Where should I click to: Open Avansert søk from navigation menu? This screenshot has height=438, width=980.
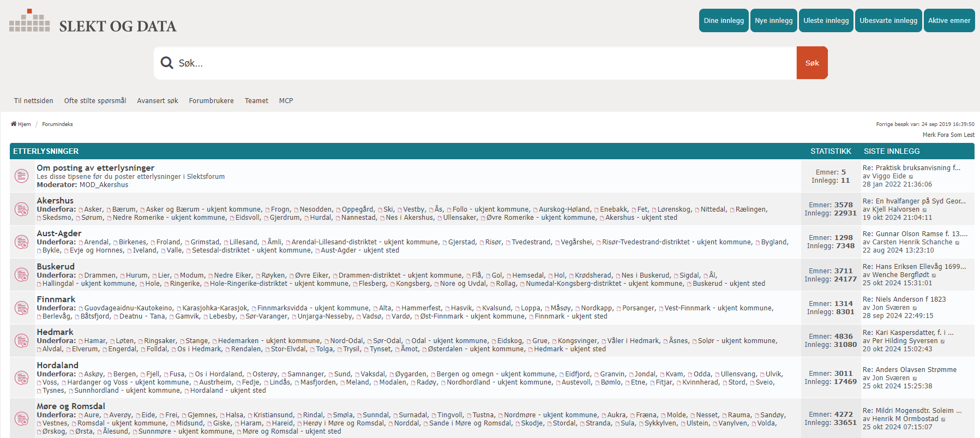point(158,101)
